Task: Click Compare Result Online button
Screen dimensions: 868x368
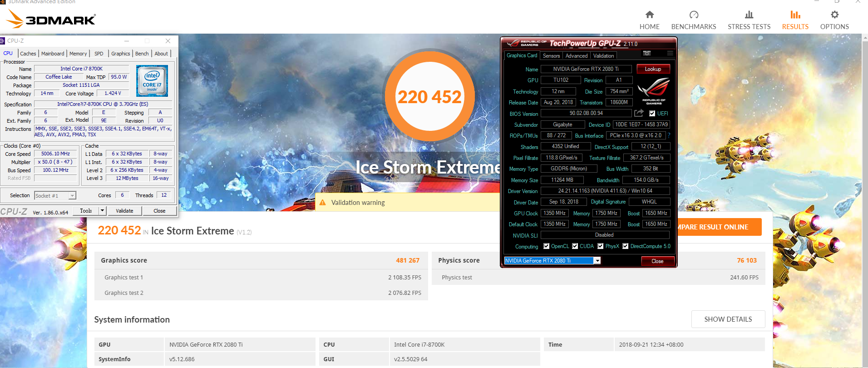Action: click(719, 227)
